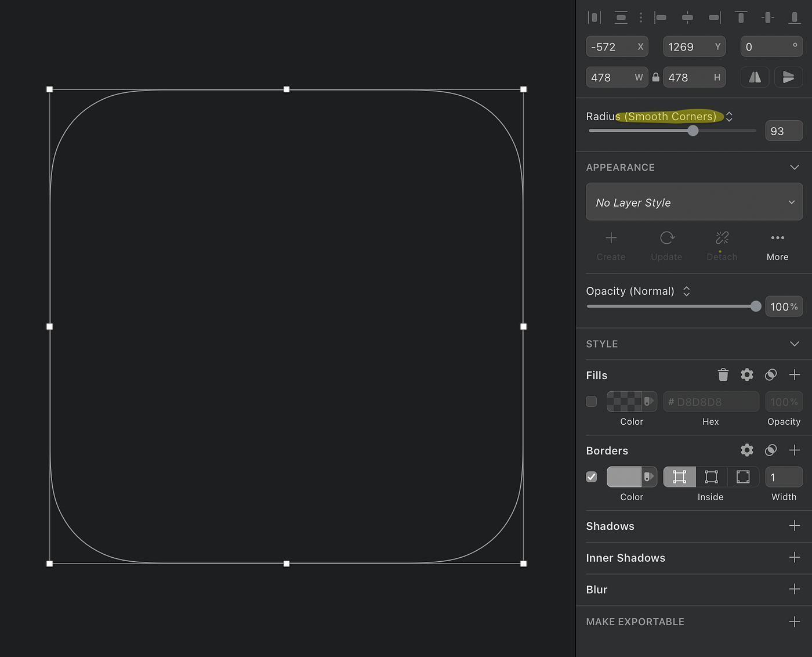Image resolution: width=812 pixels, height=657 pixels.
Task: Align the layer to horizontal center
Action: pos(687,17)
